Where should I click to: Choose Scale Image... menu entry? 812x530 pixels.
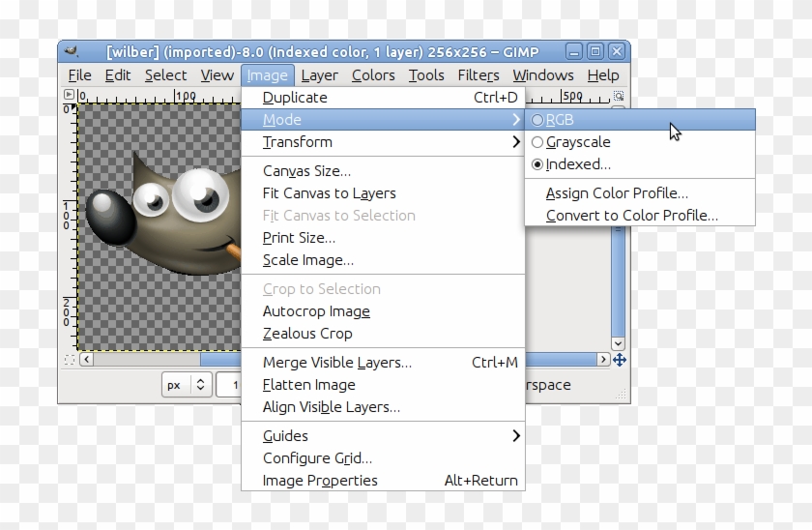coord(383,260)
